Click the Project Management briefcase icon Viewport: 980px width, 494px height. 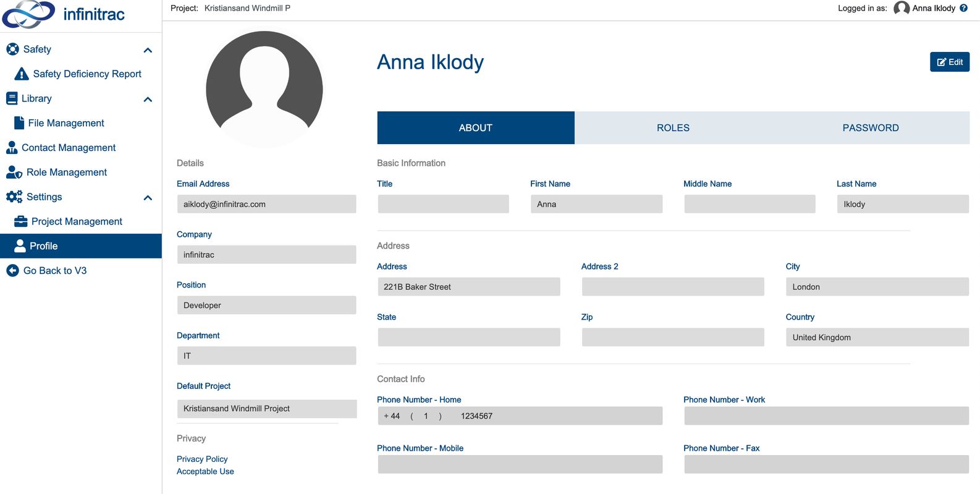(x=21, y=221)
